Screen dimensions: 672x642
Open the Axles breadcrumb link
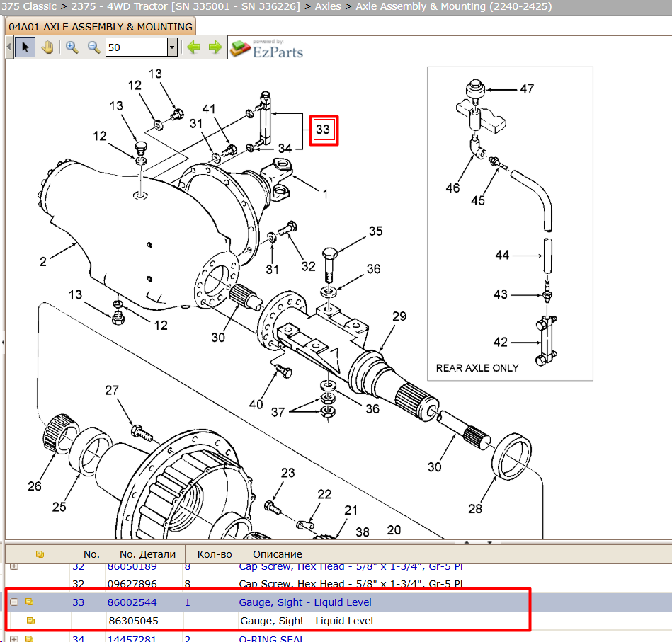(328, 6)
